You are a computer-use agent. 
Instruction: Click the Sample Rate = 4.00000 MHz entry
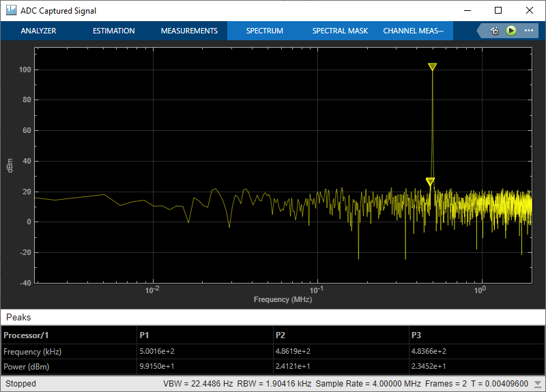368,384
